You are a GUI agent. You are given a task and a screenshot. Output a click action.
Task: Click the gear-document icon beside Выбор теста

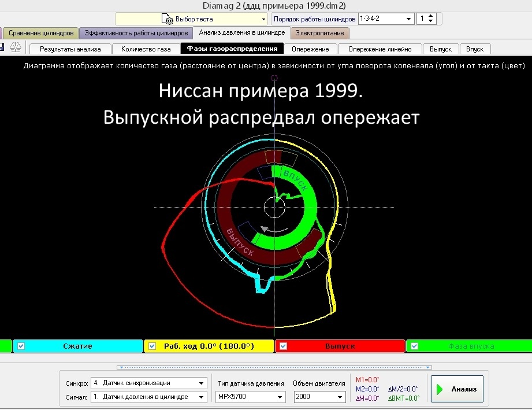tap(168, 19)
